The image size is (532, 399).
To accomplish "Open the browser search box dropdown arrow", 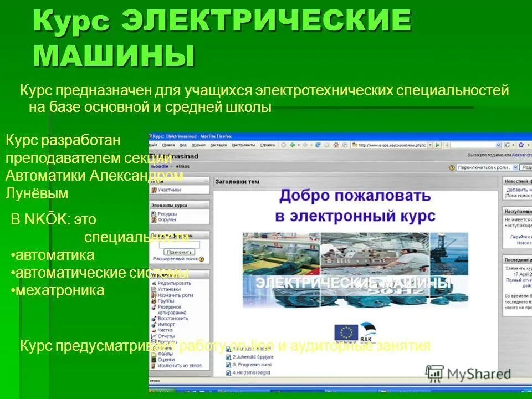I will (498, 145).
